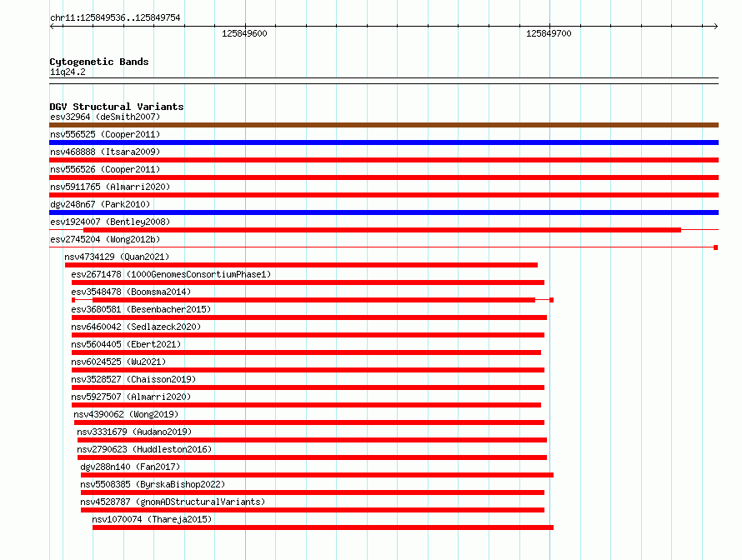Click the dgv248n67 (Park2010) label

click(x=100, y=204)
